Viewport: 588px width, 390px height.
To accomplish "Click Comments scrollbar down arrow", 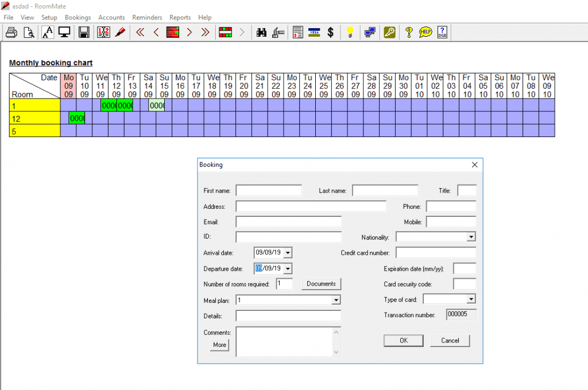I will coord(336,352).
